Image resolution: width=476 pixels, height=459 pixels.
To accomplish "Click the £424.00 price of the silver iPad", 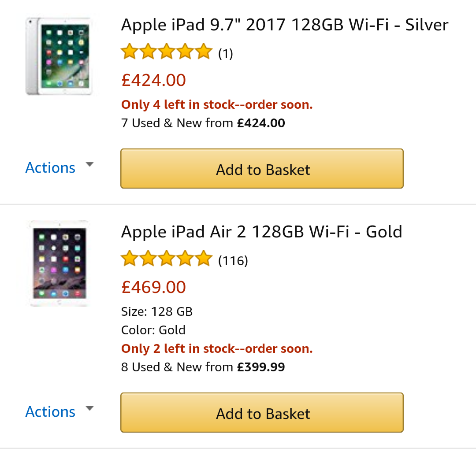I will pyautogui.click(x=153, y=80).
